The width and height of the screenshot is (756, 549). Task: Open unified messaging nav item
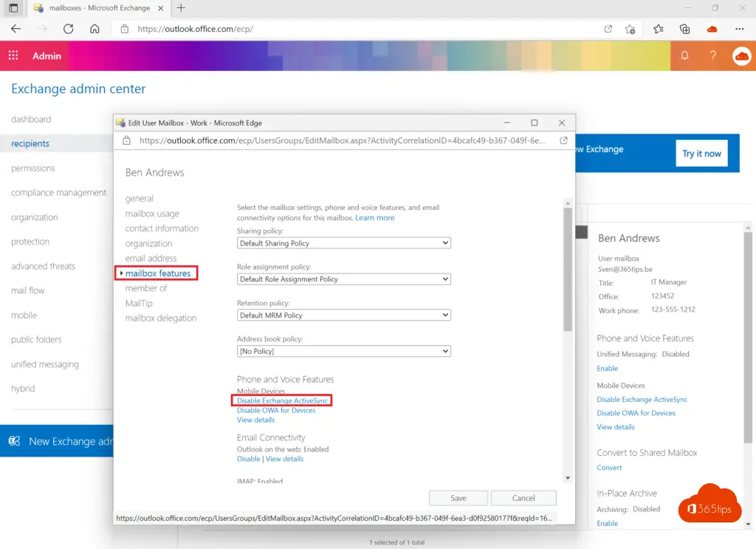click(45, 364)
